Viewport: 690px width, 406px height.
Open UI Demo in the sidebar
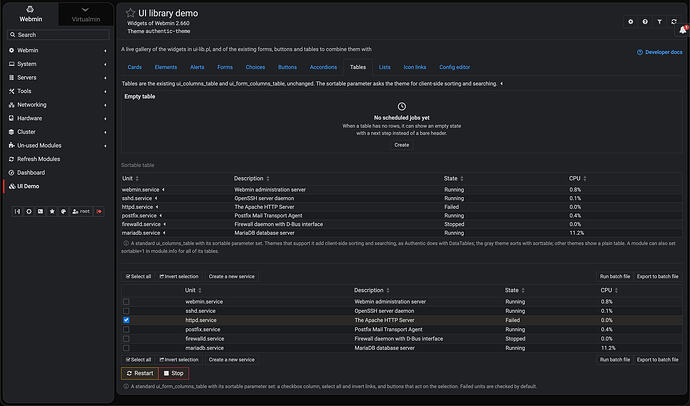pos(28,186)
